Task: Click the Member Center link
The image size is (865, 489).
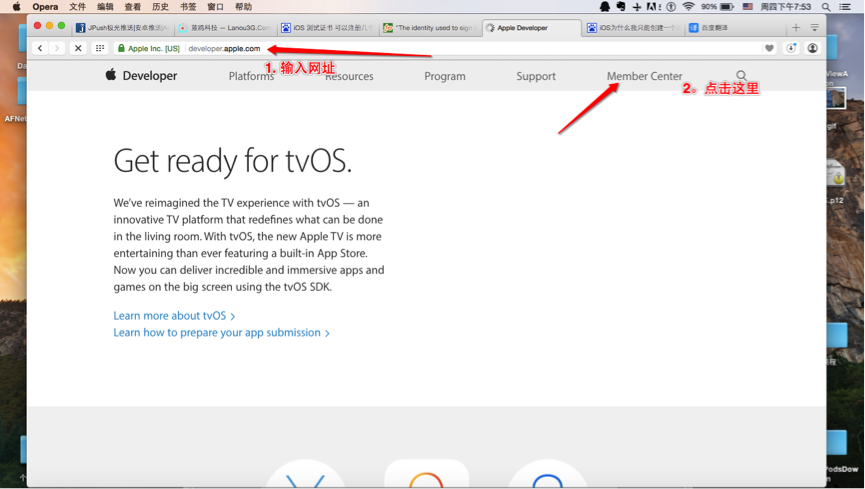Action: click(644, 76)
